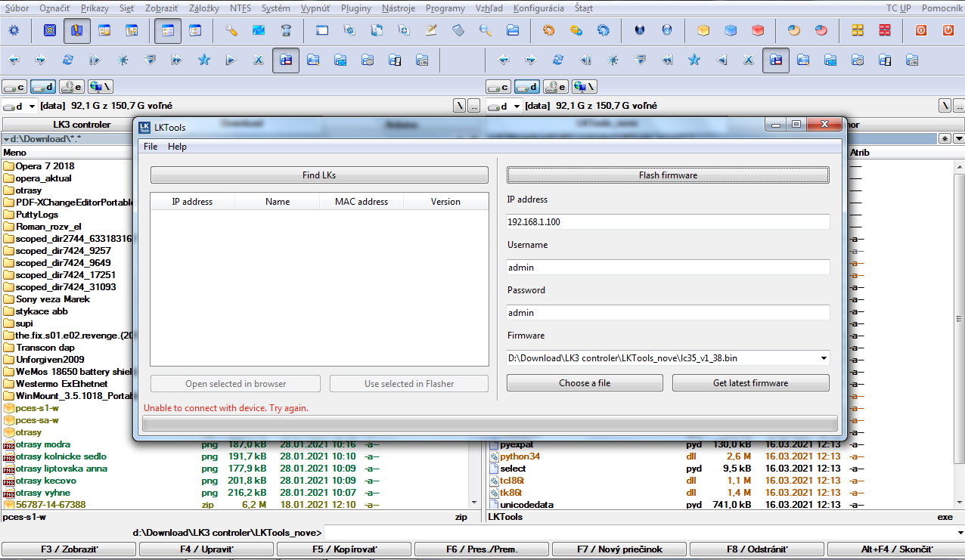The height and width of the screenshot is (560, 965).
Task: Click the Find LKs button
Action: click(x=319, y=175)
